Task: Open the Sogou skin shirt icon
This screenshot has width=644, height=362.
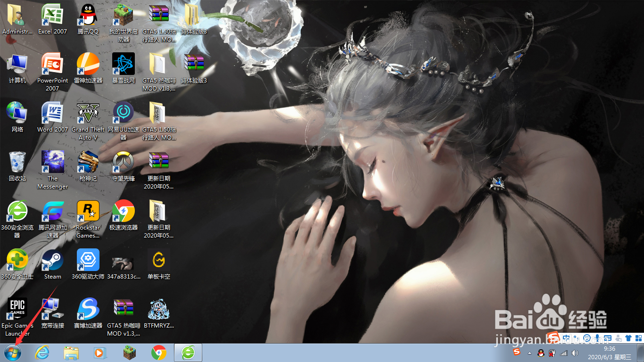Action: click(628, 337)
